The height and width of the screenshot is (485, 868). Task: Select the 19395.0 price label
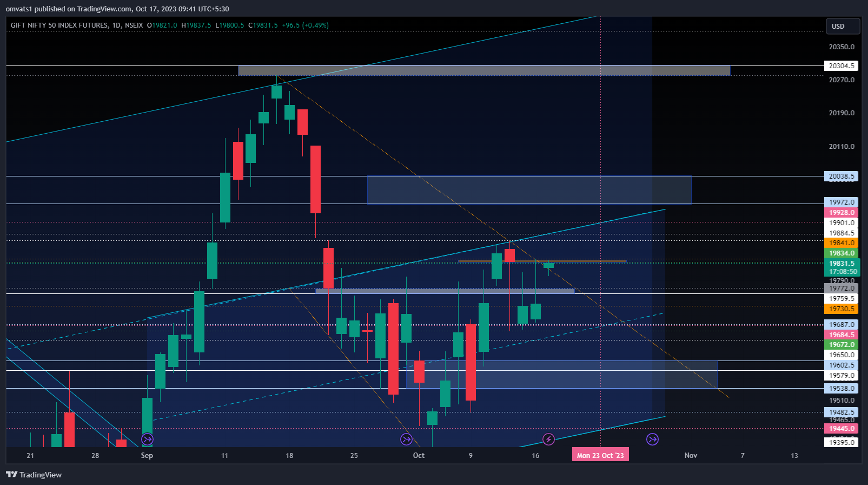coord(842,443)
